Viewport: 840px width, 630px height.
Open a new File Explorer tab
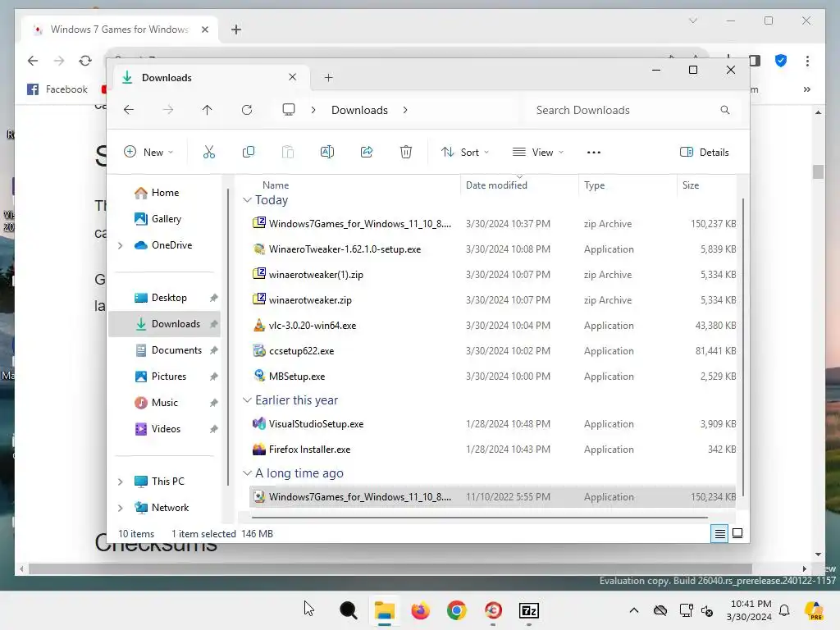pos(328,78)
